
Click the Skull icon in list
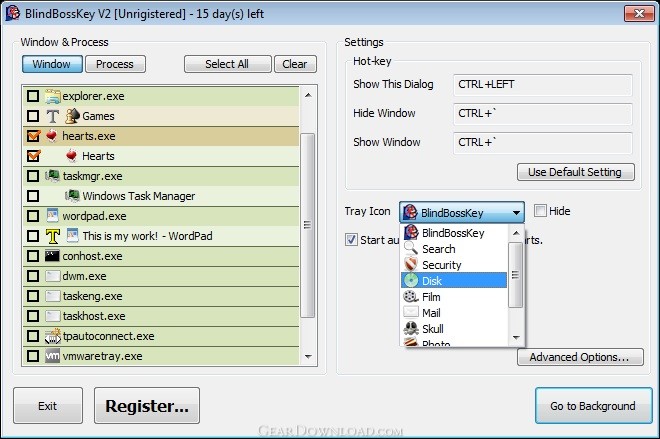pyautogui.click(x=411, y=328)
